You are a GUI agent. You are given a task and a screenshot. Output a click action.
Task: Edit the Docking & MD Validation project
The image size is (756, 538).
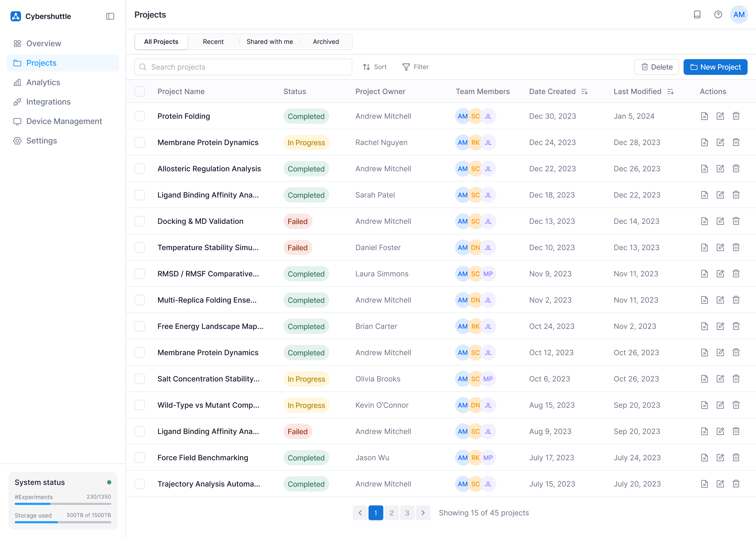point(720,221)
